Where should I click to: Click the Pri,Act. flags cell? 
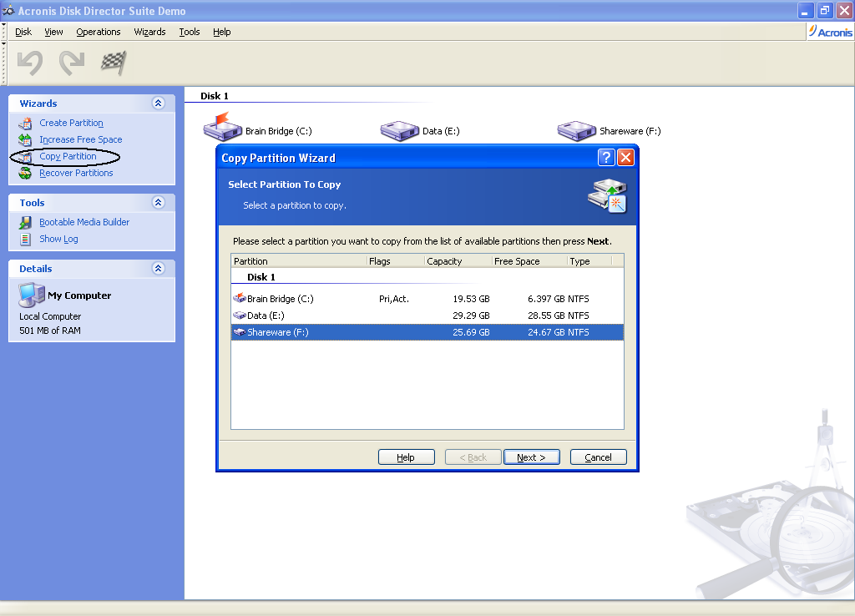(394, 299)
